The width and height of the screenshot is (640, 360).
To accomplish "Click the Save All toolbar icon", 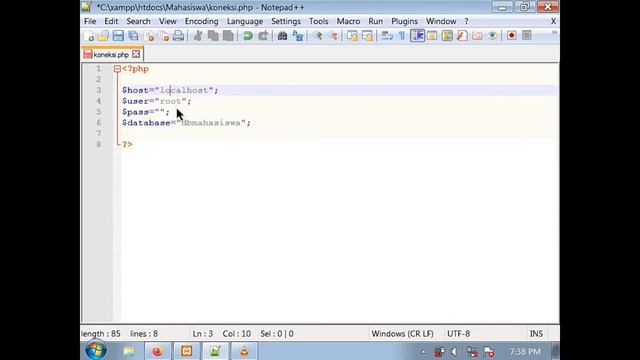I will (133, 36).
